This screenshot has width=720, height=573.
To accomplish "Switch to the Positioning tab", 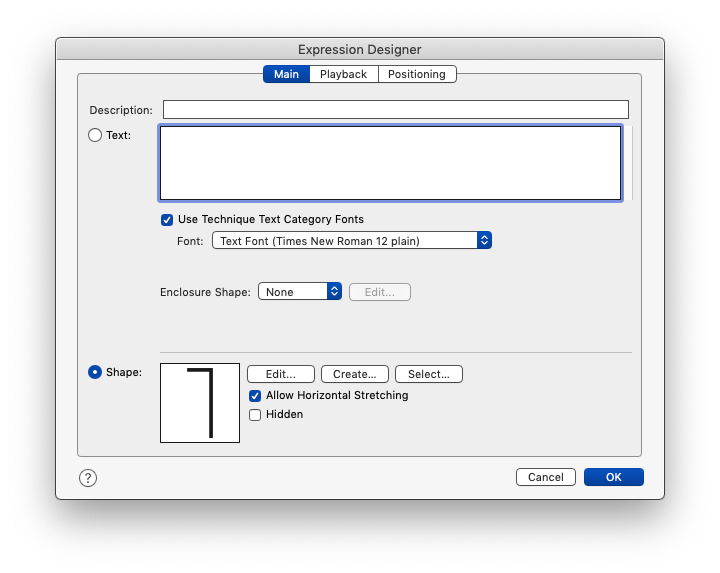I will pyautogui.click(x=417, y=74).
